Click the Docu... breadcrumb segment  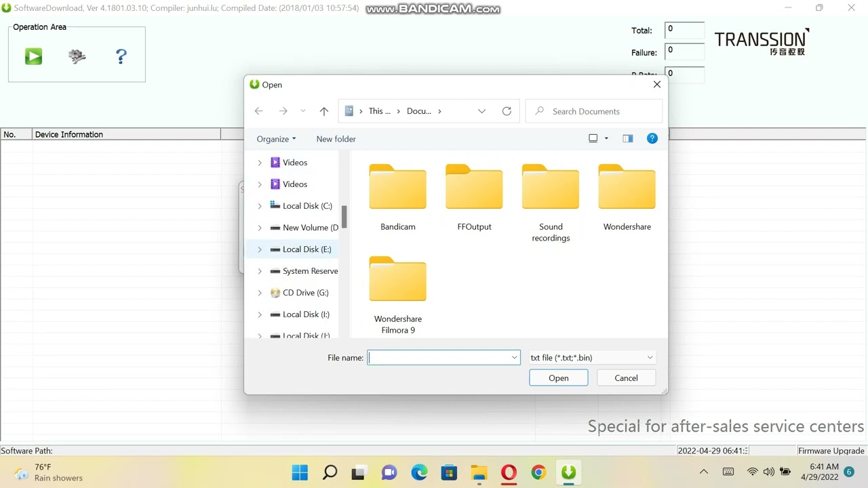[x=419, y=111]
